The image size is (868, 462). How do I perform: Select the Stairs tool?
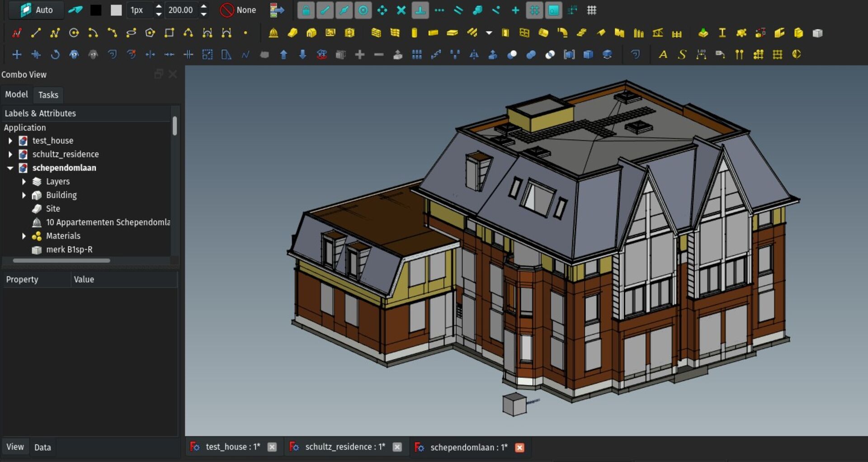point(581,33)
